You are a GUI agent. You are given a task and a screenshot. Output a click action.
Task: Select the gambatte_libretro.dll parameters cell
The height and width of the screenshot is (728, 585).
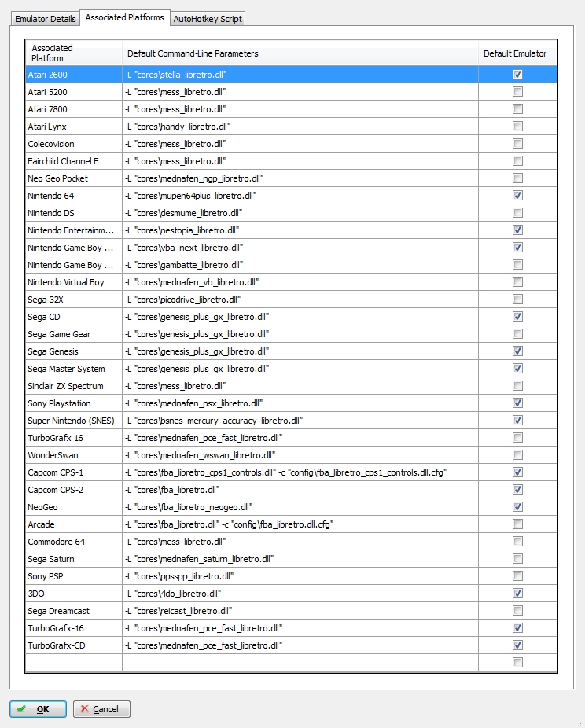click(300, 265)
